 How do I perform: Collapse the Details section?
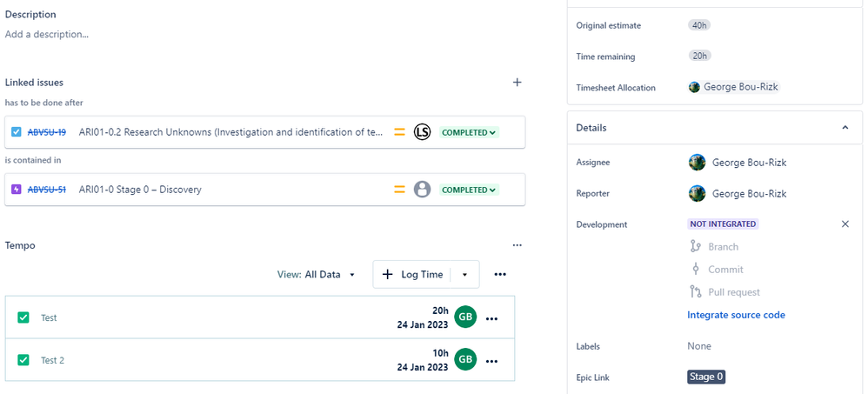[845, 128]
